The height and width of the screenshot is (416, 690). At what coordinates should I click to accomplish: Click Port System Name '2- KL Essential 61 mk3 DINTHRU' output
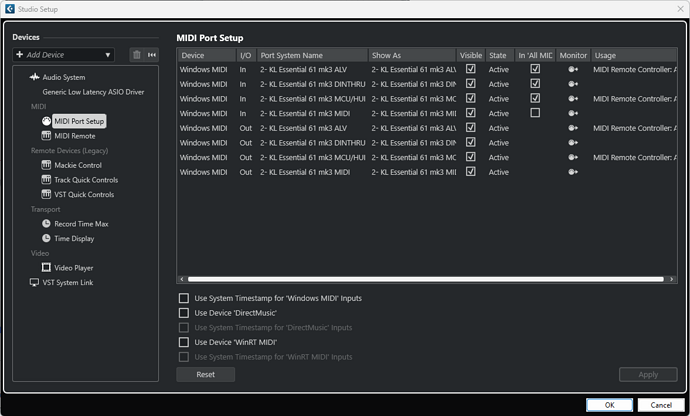click(x=312, y=143)
